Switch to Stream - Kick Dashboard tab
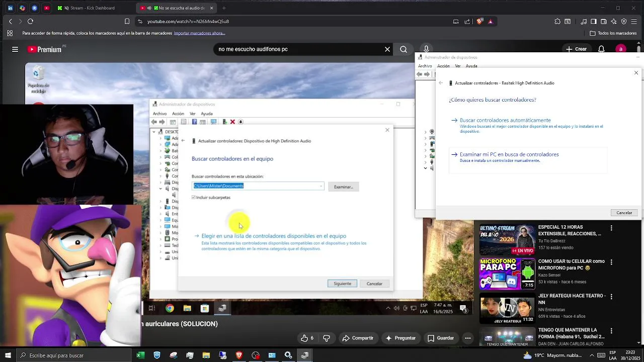 tap(93, 8)
